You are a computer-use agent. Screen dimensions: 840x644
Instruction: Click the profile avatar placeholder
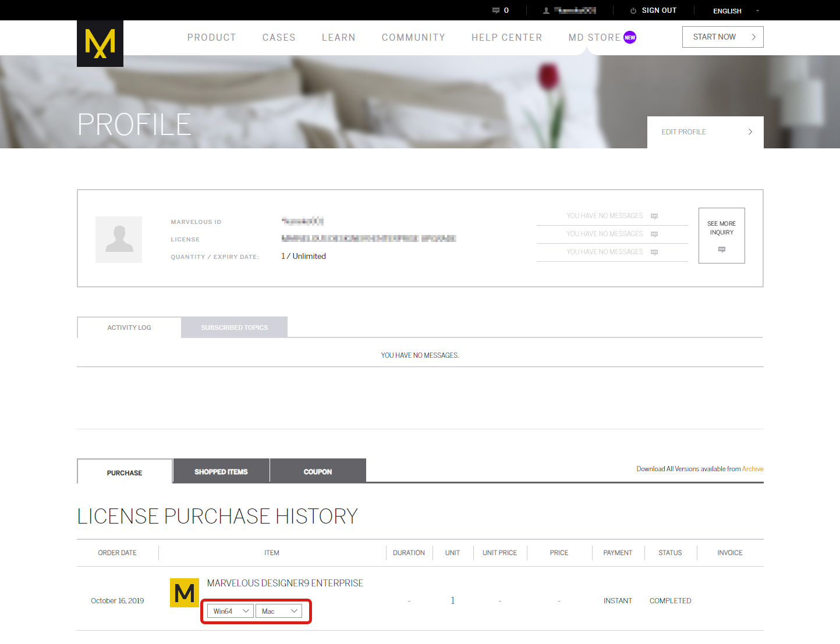click(x=119, y=240)
